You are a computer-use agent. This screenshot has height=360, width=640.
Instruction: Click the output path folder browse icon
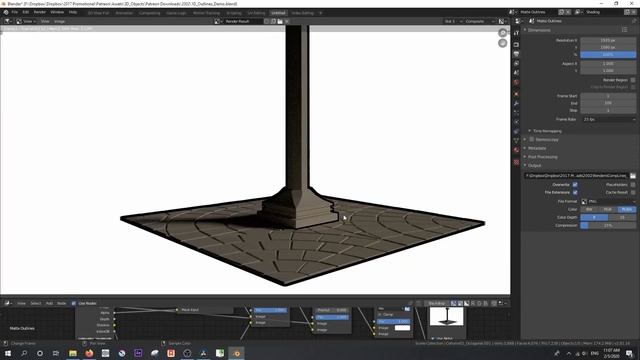[x=633, y=176]
